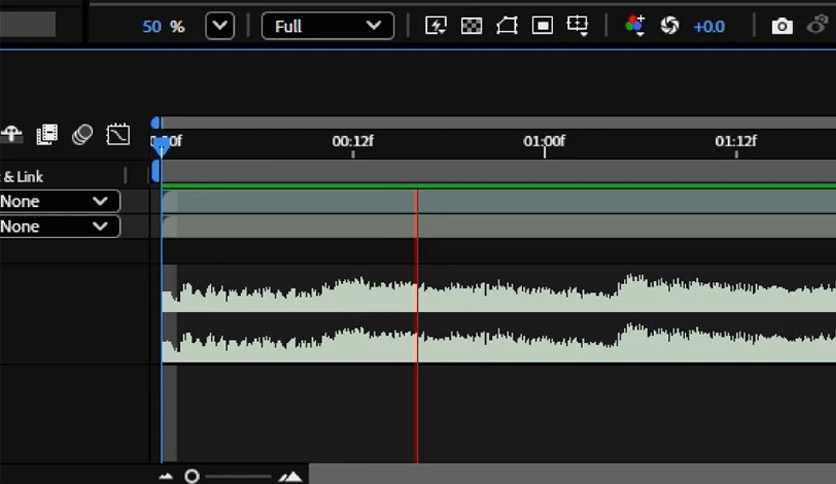Image resolution: width=836 pixels, height=484 pixels.
Task: Toggle mask and shape path visibility
Action: coord(507,26)
